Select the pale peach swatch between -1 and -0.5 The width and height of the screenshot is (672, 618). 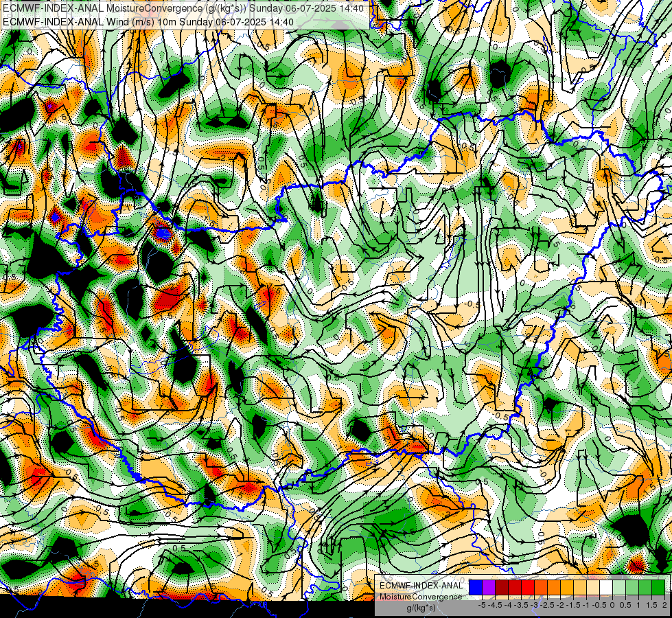pyautogui.click(x=593, y=588)
